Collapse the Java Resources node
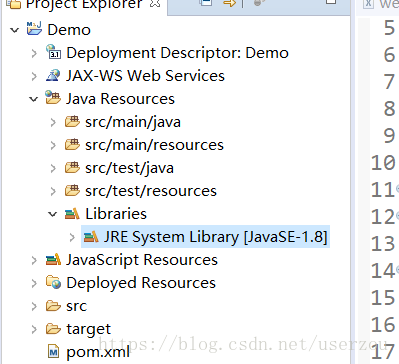 click(x=34, y=99)
